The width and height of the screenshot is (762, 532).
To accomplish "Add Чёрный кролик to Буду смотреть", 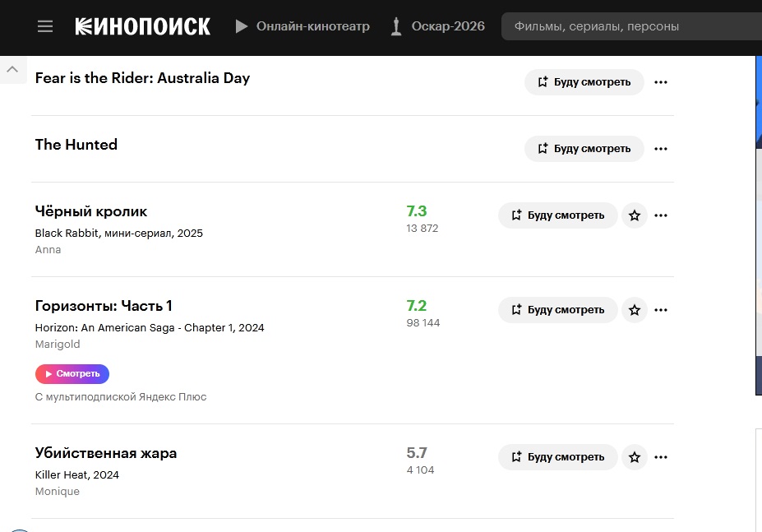I will pos(557,215).
